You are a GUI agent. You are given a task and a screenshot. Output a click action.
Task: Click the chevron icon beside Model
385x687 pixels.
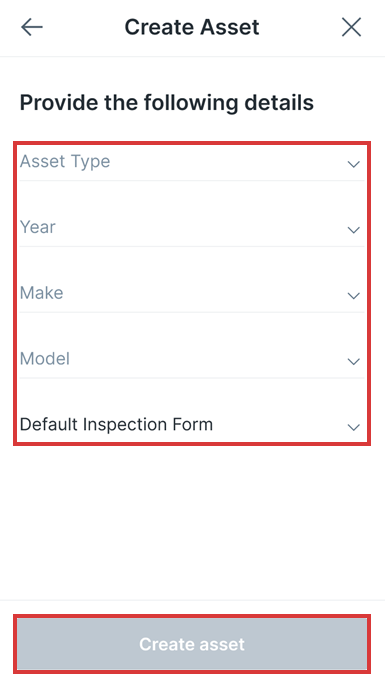(353, 361)
